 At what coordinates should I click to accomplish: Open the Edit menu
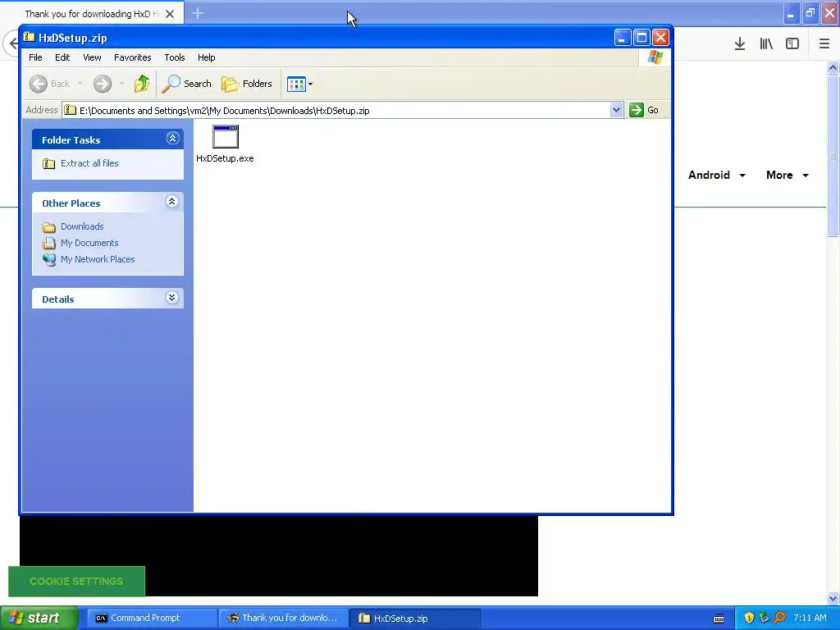[x=62, y=57]
